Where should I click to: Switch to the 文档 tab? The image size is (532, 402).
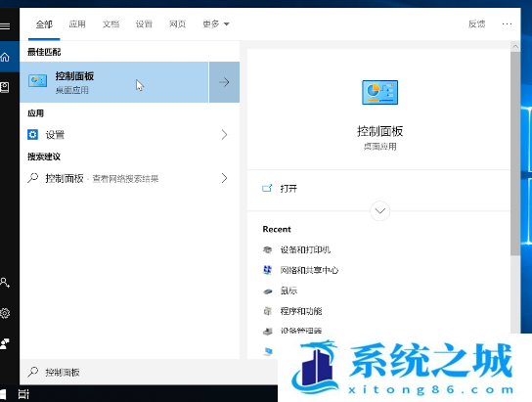click(x=111, y=24)
